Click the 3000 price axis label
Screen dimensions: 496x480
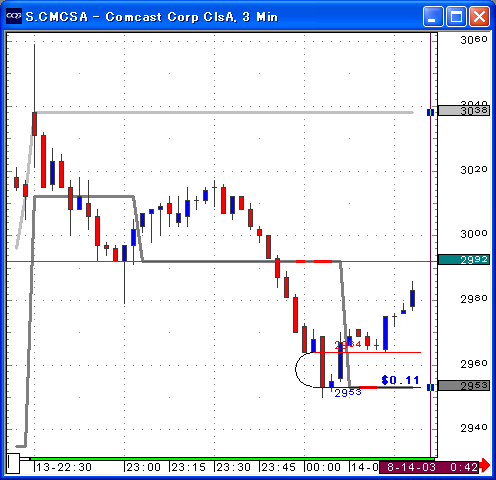tap(474, 234)
